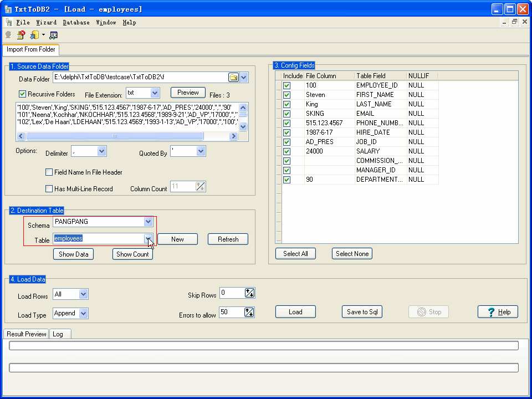Enable Has Multi-Line Record option
Image resolution: width=532 pixels, height=399 pixels.
pyautogui.click(x=49, y=188)
